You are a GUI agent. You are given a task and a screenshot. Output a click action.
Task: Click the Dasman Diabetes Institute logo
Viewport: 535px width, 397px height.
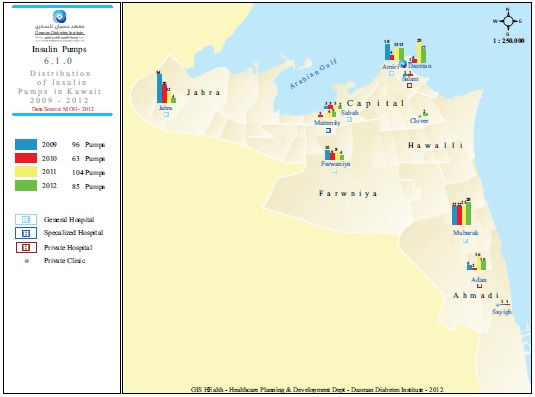tap(59, 16)
